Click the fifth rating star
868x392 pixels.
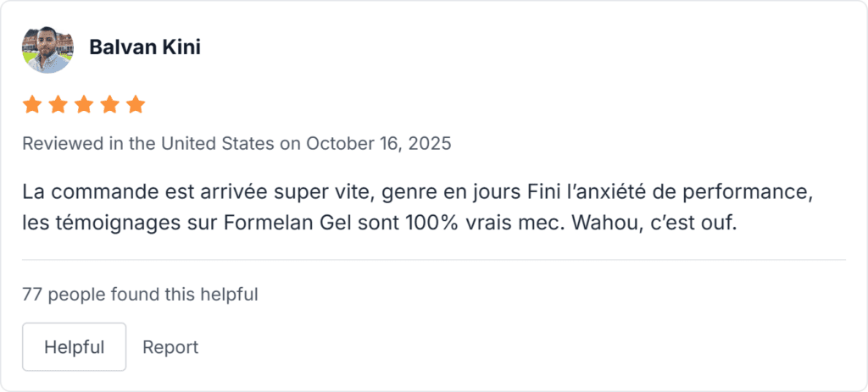[136, 105]
